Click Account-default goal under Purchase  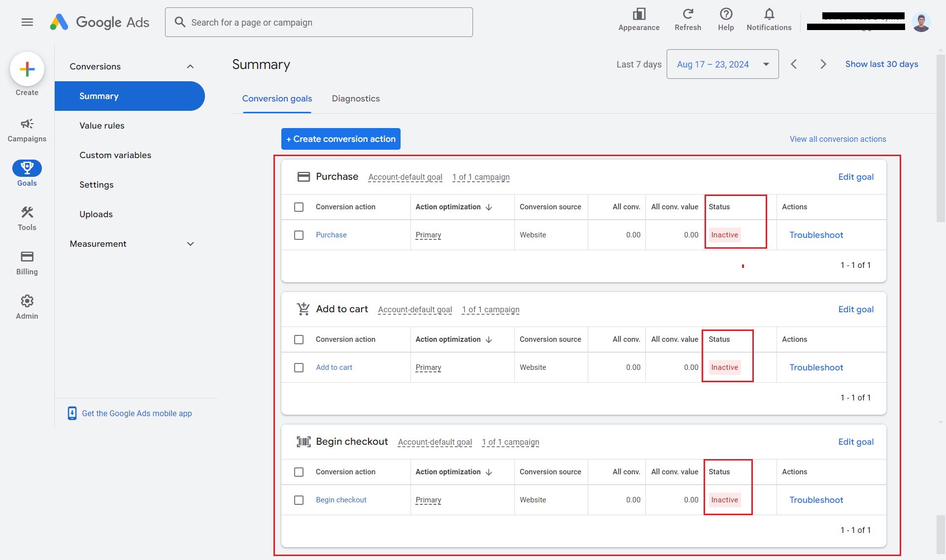405,177
